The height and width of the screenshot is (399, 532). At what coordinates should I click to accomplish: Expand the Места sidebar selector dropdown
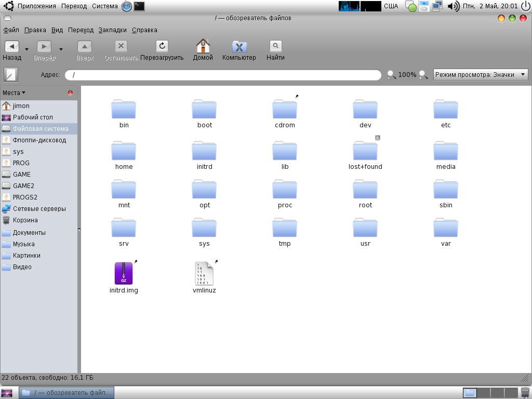[x=14, y=93]
